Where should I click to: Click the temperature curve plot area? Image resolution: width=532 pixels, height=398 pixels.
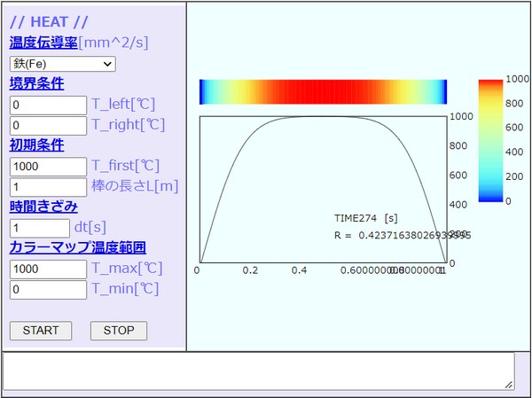click(321, 188)
